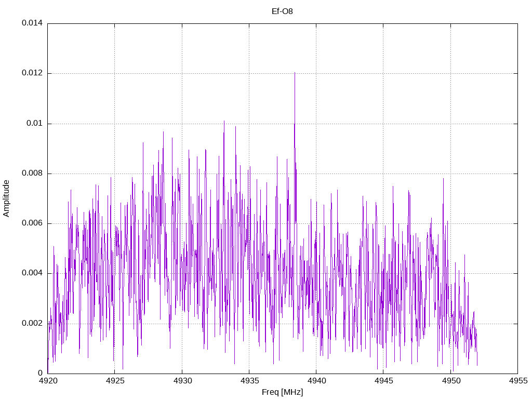
Task: Click the 4940 x-axis tick label
Action: coord(316,381)
